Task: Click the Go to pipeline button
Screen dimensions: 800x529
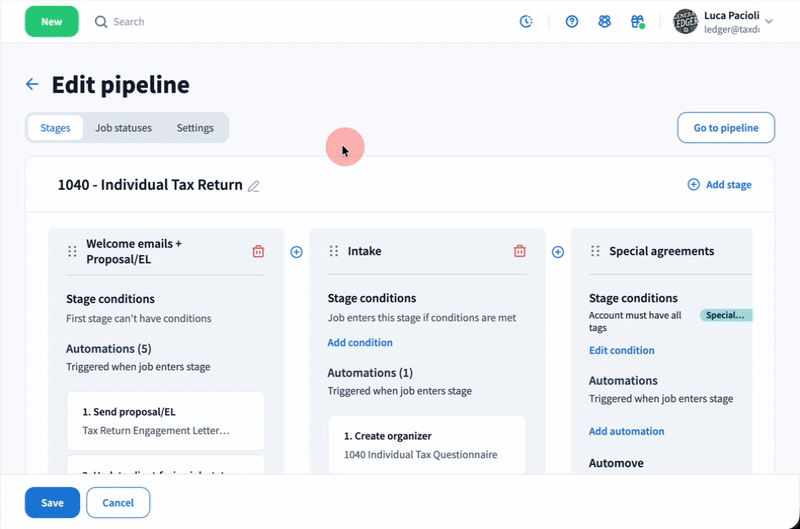Action: [x=725, y=128]
